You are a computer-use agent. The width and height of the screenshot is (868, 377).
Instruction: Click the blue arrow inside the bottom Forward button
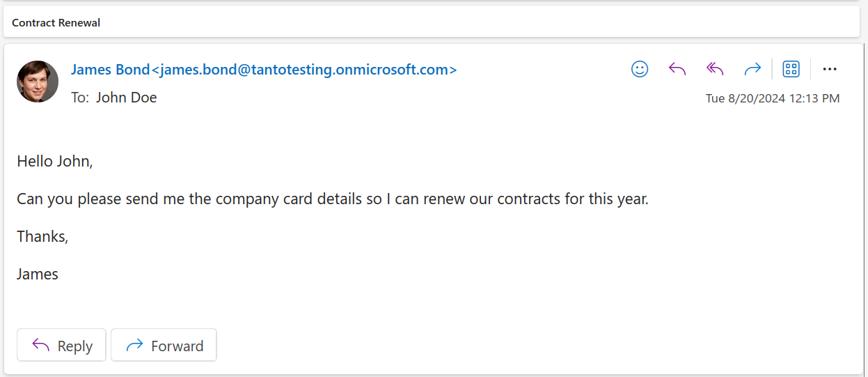coord(134,346)
